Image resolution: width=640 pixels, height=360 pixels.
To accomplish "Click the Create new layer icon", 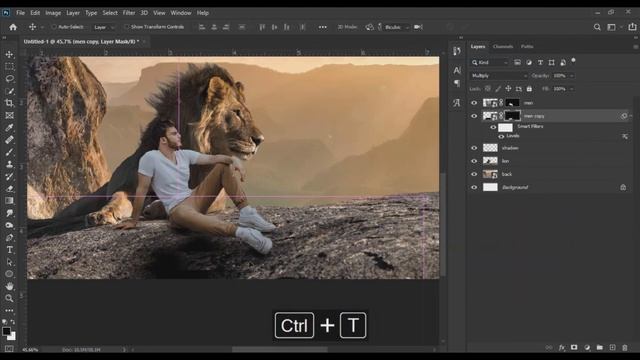I will (612, 347).
